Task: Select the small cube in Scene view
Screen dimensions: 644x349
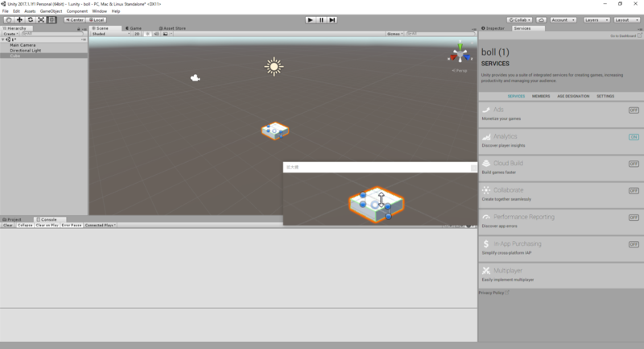Action: click(x=275, y=131)
